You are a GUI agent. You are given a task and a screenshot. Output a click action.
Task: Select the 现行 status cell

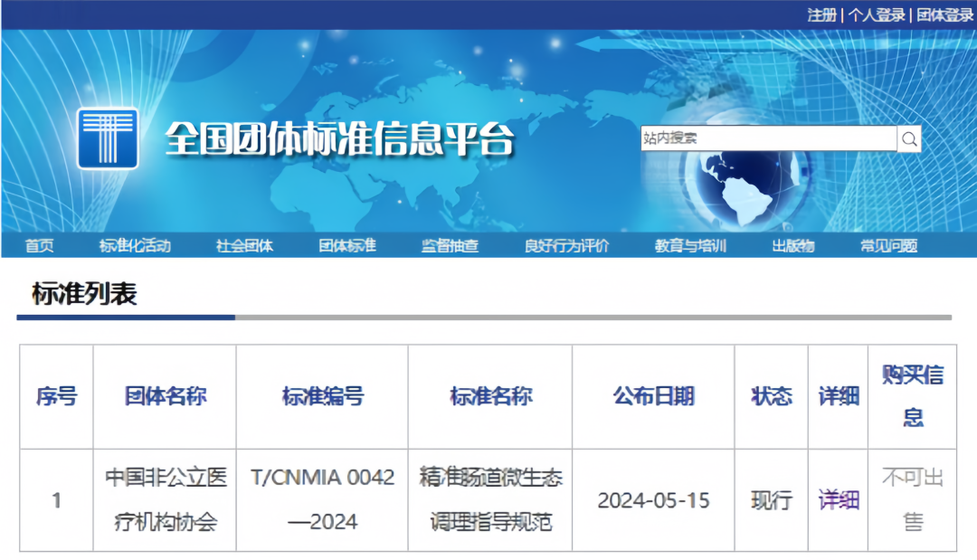click(x=772, y=500)
